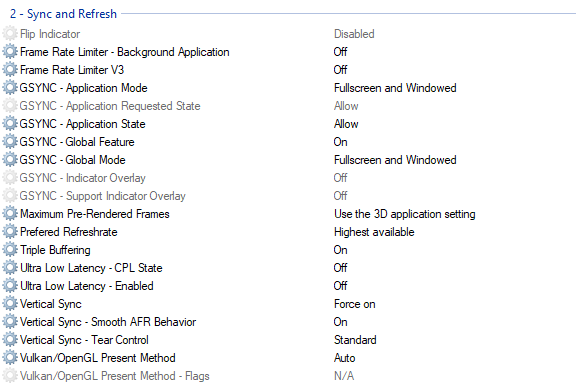Click gear icon for GSYNC - Indicator Overlay

[10, 178]
